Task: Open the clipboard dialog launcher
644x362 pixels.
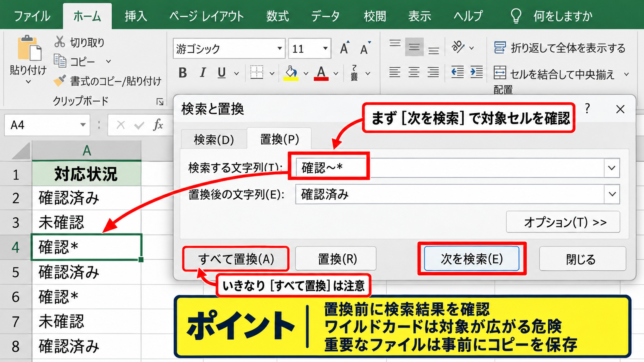Action: coord(160,102)
